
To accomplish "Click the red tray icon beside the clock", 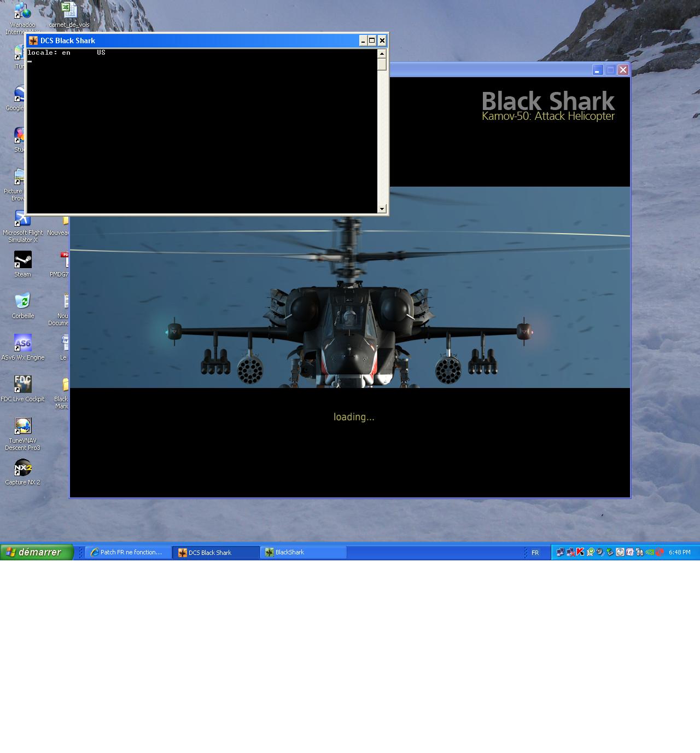I will [x=660, y=552].
